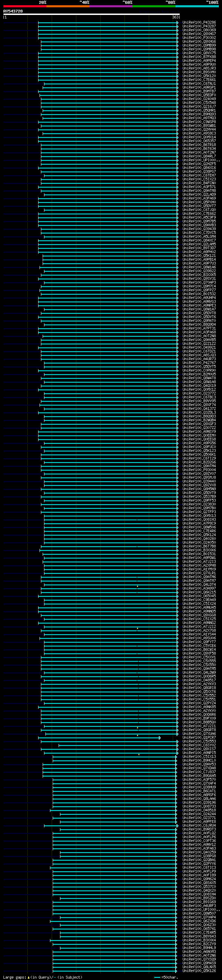Click the orange ~40% identity legend segment
This screenshot has height=980, width=222.
68,6
